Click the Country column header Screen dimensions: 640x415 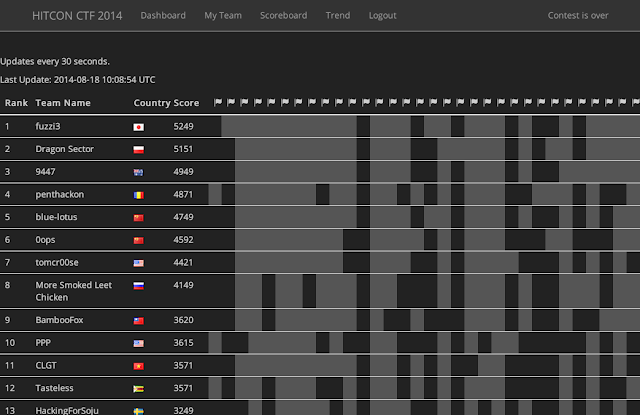(152, 103)
